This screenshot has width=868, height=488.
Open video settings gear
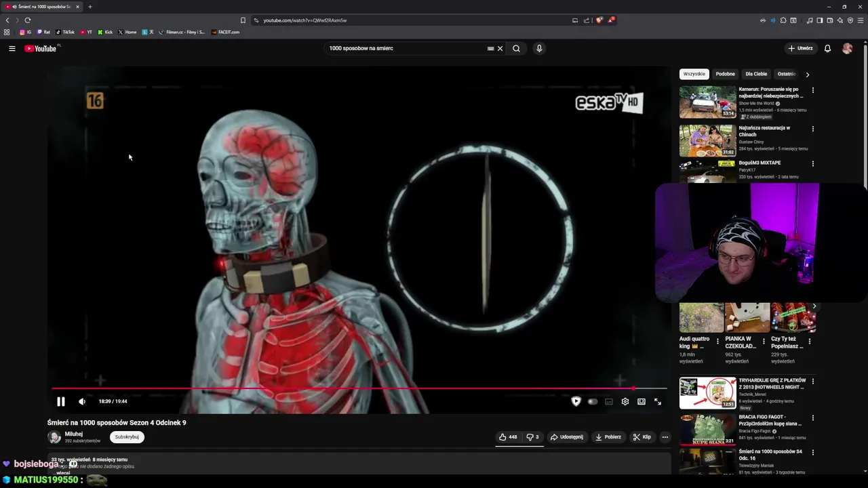coord(625,401)
